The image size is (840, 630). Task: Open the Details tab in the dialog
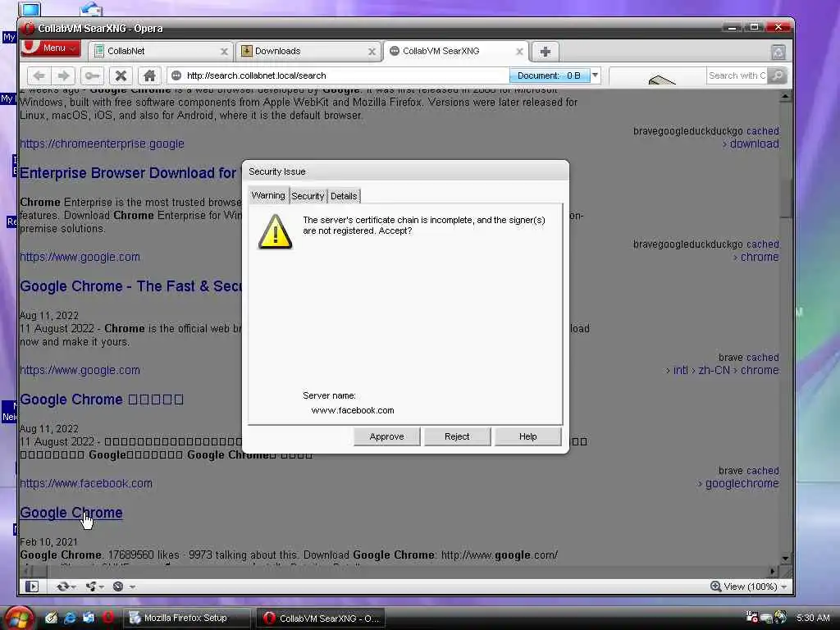point(344,196)
